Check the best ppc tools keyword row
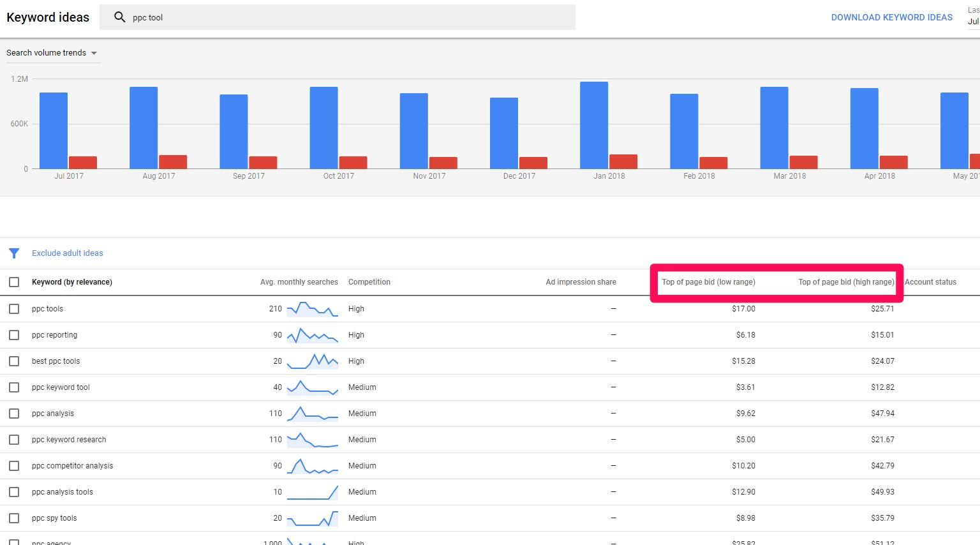Screen dimensions: 980x545 (14, 361)
